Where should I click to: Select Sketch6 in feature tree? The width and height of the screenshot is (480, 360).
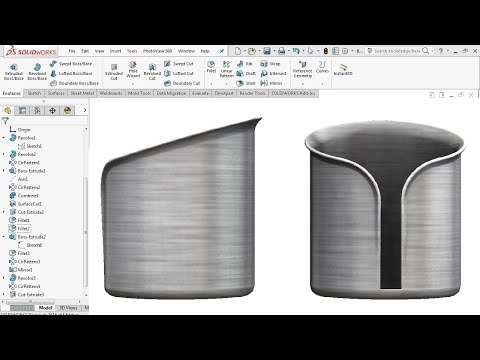tap(30, 245)
